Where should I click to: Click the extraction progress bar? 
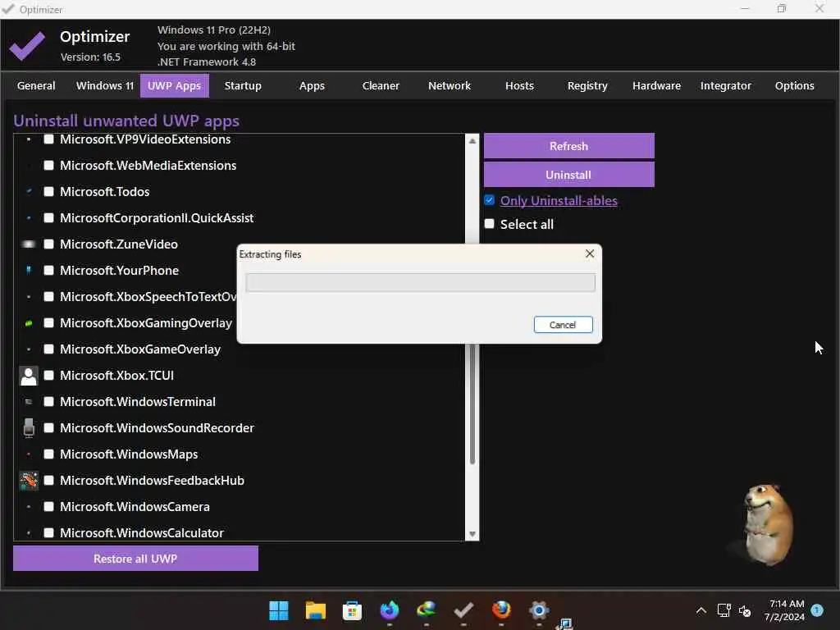point(420,282)
